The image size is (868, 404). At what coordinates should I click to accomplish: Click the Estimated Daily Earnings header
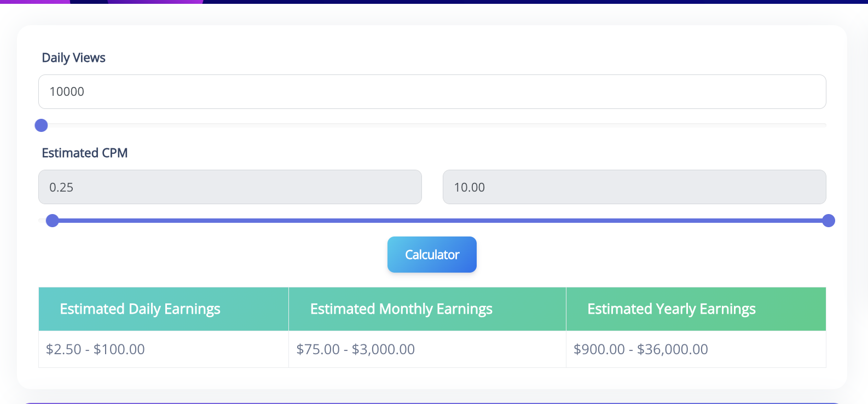(140, 309)
